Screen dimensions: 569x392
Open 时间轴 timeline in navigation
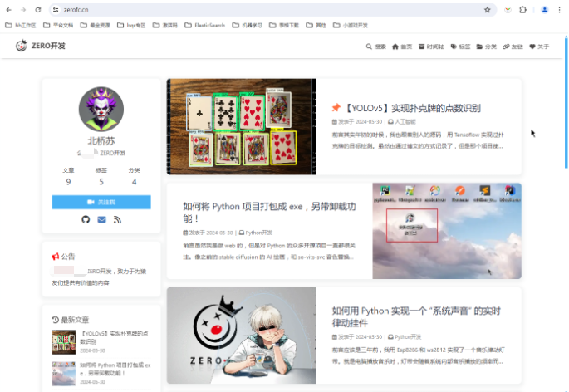pos(431,47)
